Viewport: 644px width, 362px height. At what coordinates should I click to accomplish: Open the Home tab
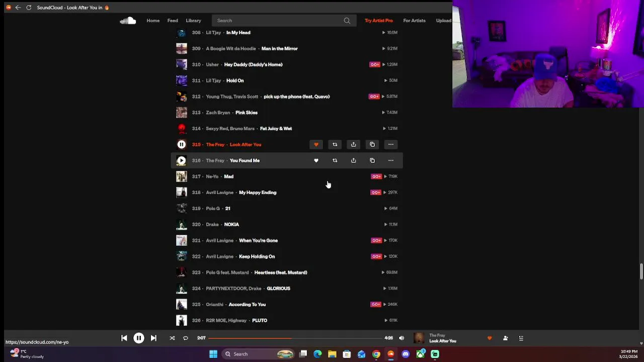pos(153,21)
